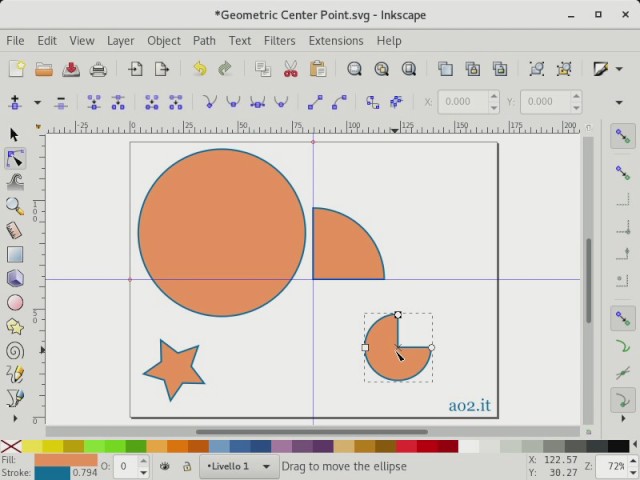
Task: Duplicate the selected object
Action: point(445,69)
